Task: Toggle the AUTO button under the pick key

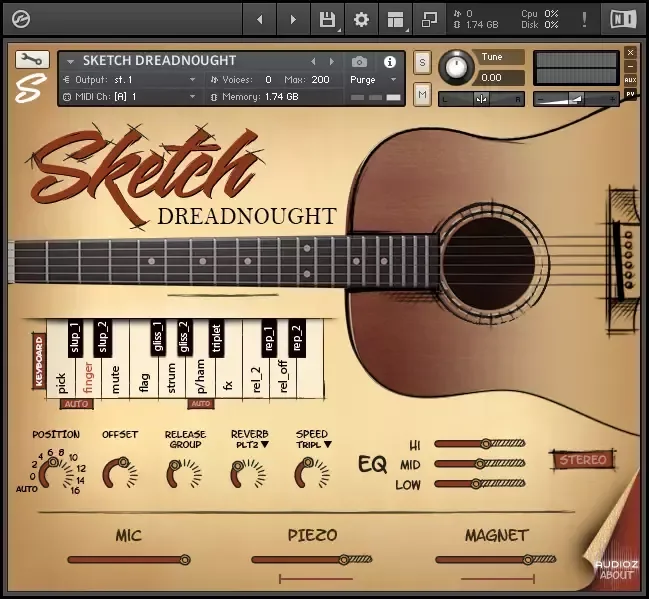Action: [77, 404]
